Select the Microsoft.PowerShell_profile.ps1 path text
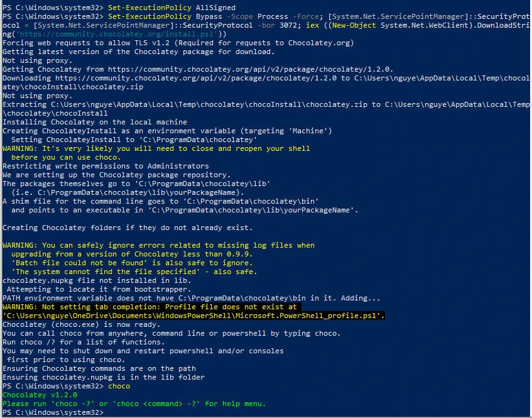The image size is (532, 418). tap(193, 316)
